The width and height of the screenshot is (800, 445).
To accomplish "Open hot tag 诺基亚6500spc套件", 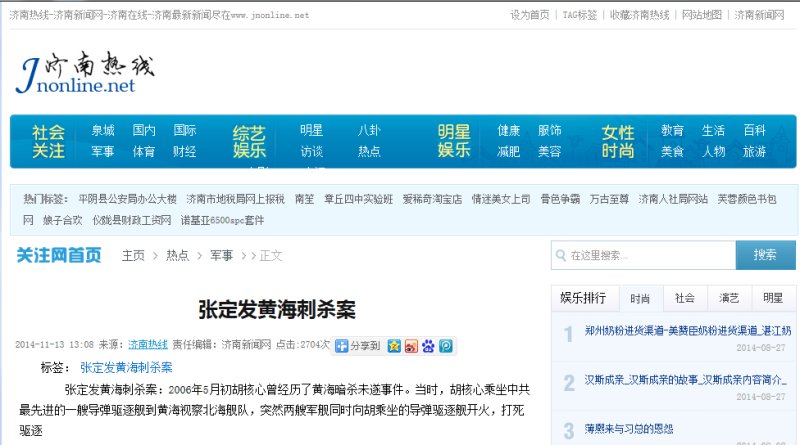I will point(222,220).
